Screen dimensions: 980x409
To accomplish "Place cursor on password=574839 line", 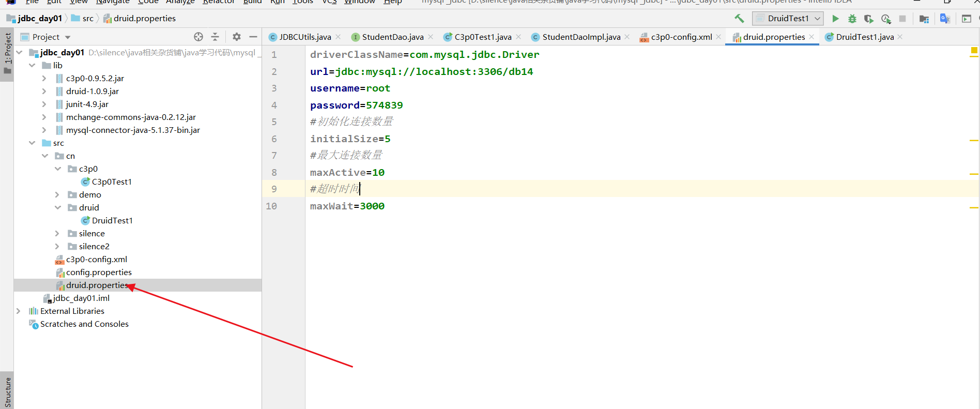I will pyautogui.click(x=357, y=105).
